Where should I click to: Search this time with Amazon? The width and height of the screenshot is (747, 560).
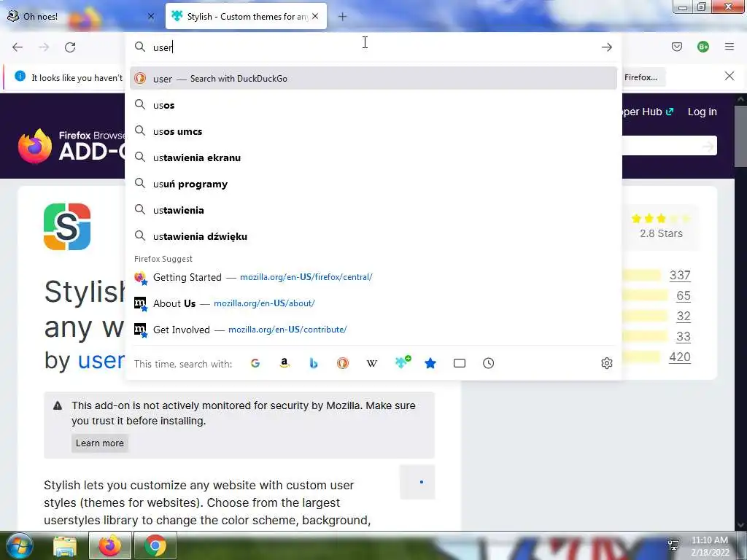[285, 363]
